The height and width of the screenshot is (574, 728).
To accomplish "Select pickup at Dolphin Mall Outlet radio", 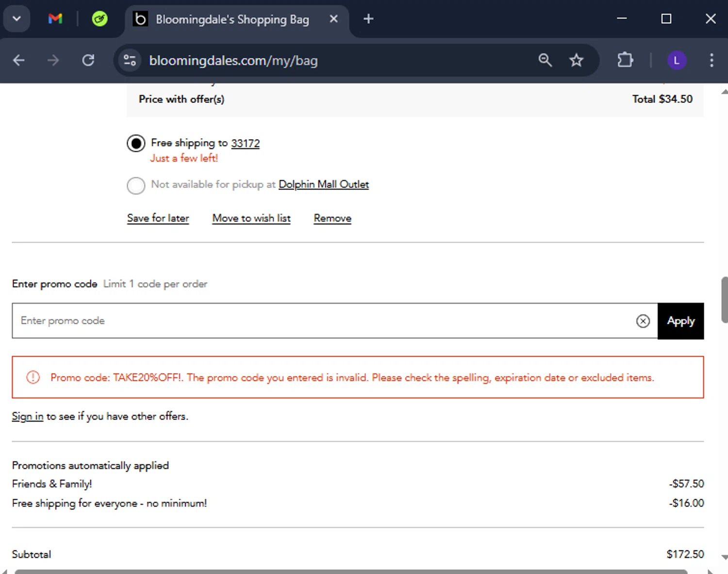I will [x=136, y=185].
